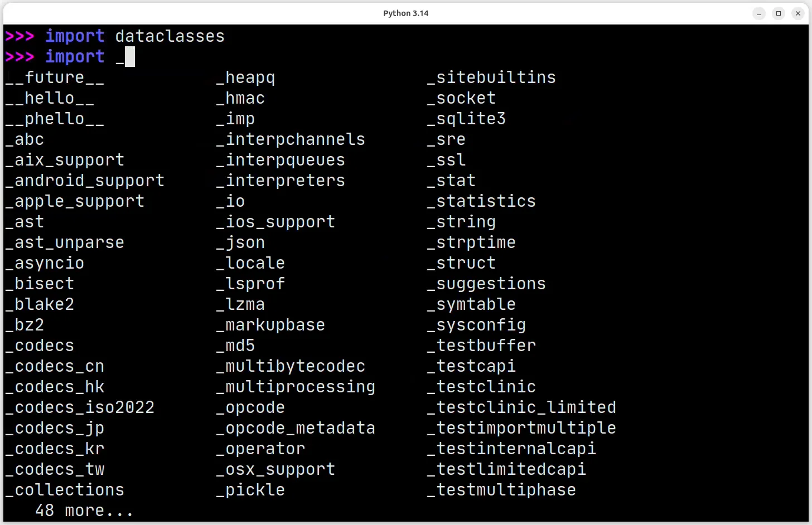Choose the _heapq completion entry
Screen dimensions: 812x525
245,77
